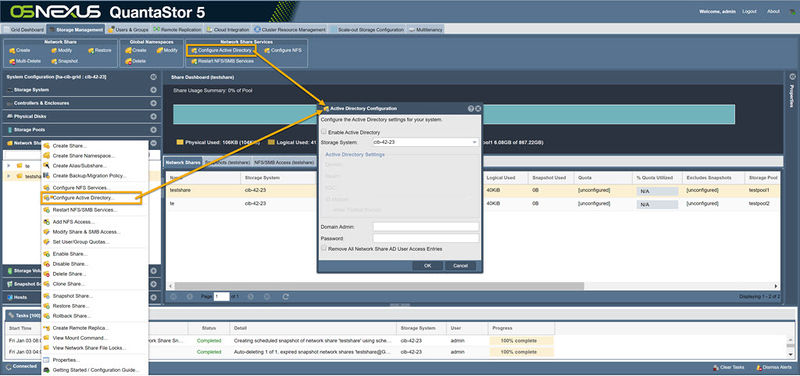800x376 pixels.
Task: Expand the Controllers & Enclosures section
Action: click(x=153, y=103)
